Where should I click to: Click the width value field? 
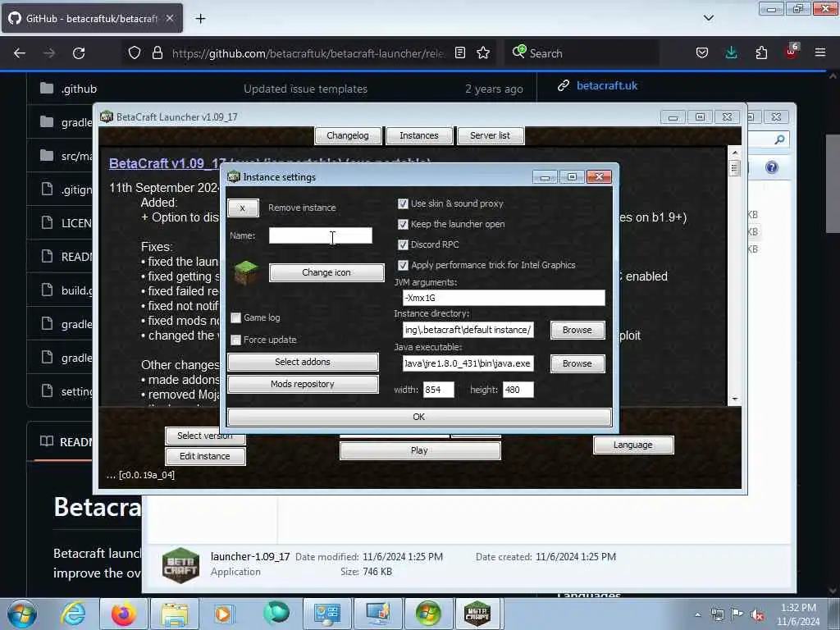coord(438,390)
